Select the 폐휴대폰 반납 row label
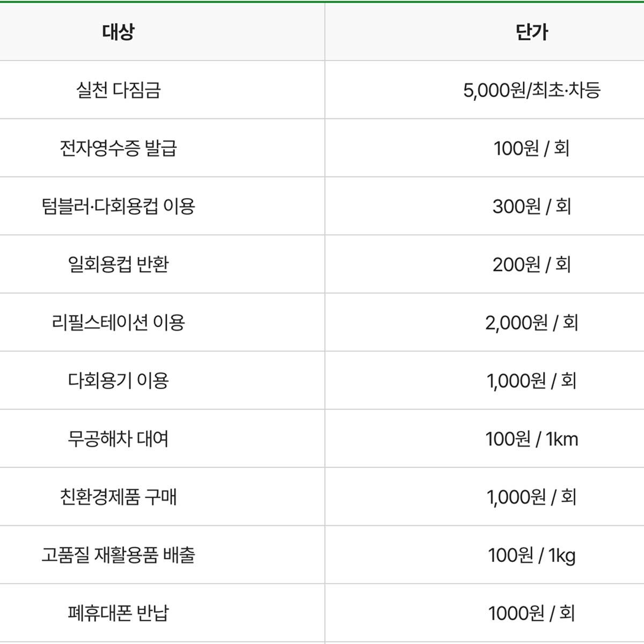The image size is (644, 644). (x=118, y=613)
